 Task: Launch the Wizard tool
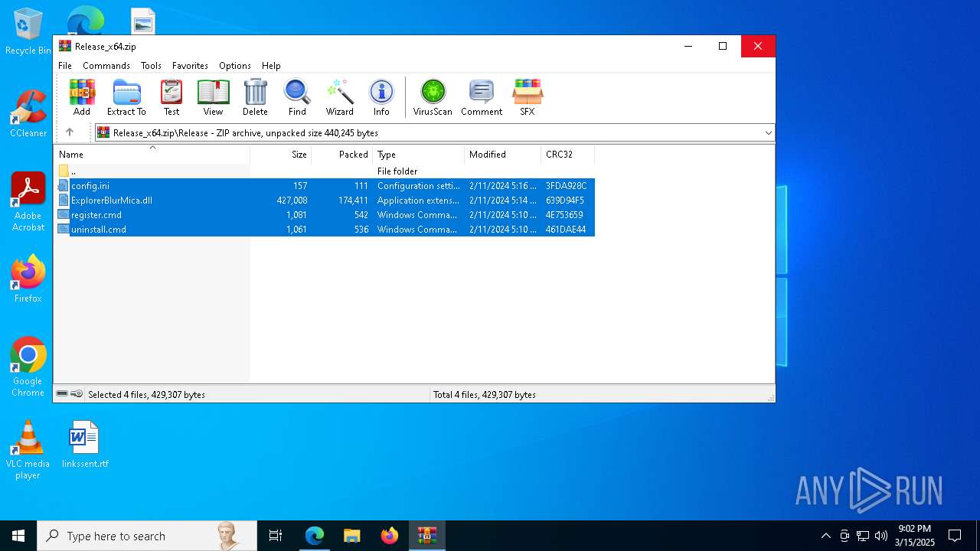(339, 97)
